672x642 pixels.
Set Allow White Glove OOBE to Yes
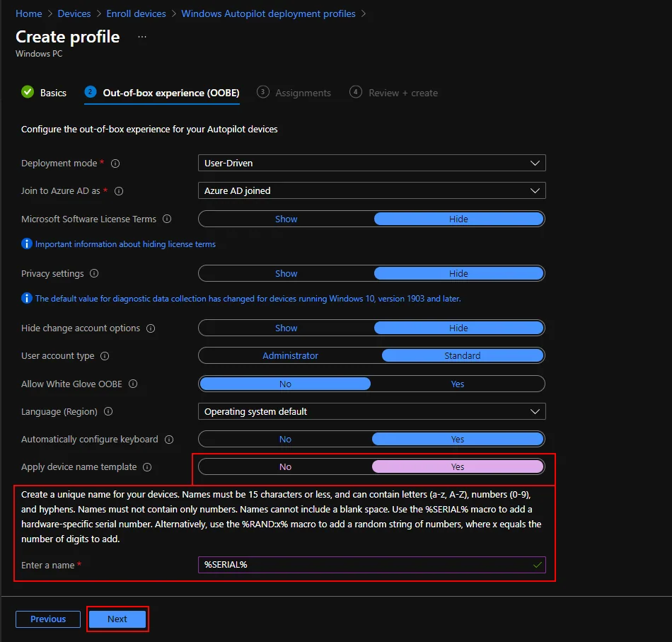pyautogui.click(x=457, y=384)
